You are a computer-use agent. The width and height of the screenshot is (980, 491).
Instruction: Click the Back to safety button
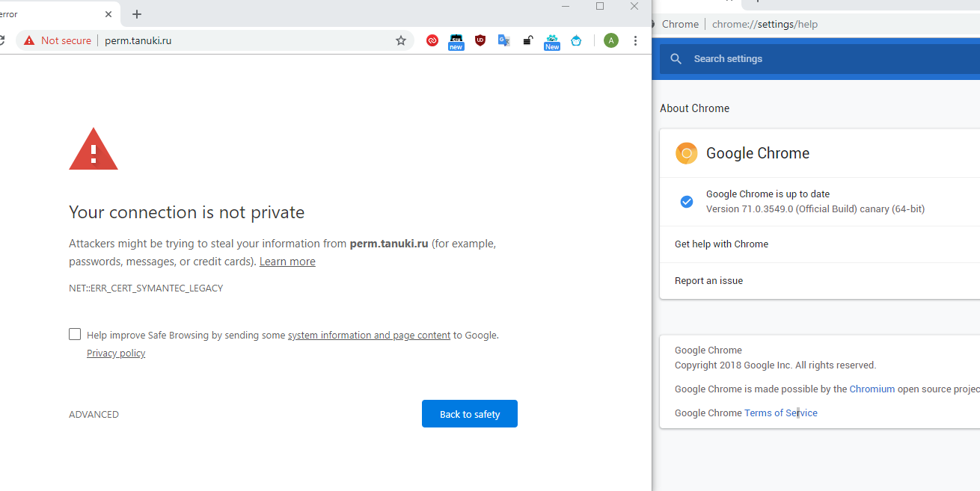click(x=469, y=413)
